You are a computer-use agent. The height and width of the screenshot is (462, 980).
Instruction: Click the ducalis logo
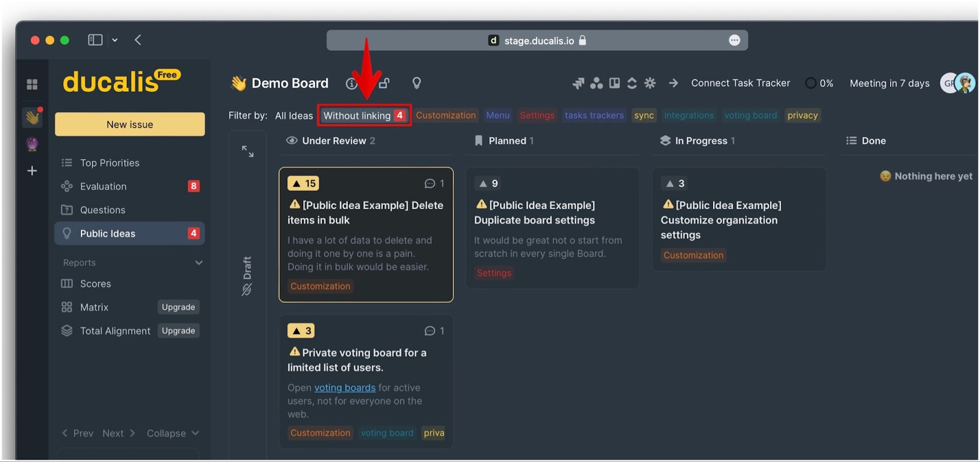(x=121, y=81)
